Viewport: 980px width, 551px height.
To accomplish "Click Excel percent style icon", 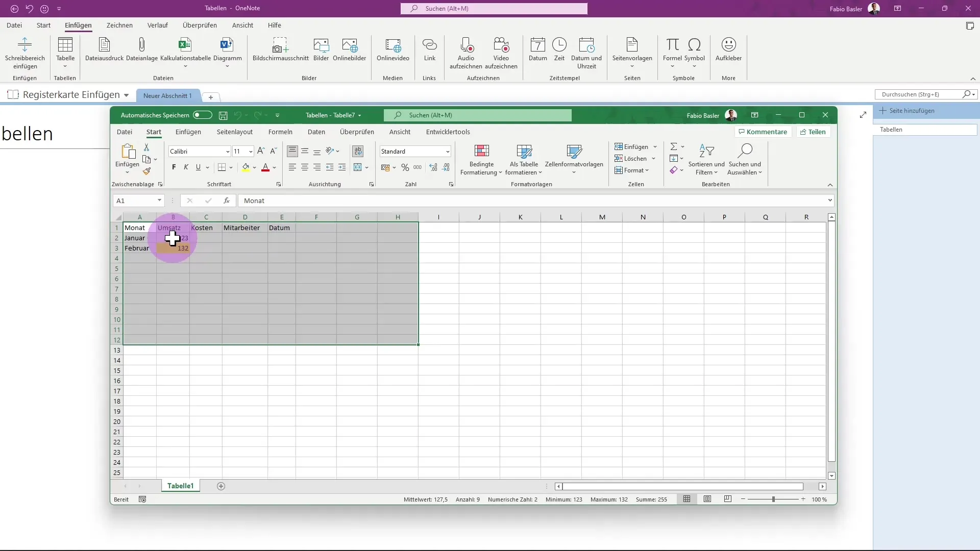I will pyautogui.click(x=405, y=167).
